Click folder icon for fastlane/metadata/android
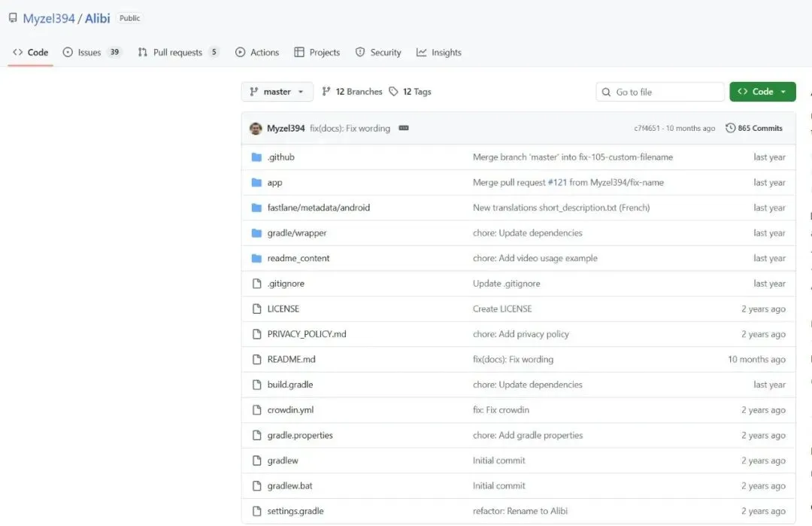This screenshot has width=812, height=526. (256, 208)
